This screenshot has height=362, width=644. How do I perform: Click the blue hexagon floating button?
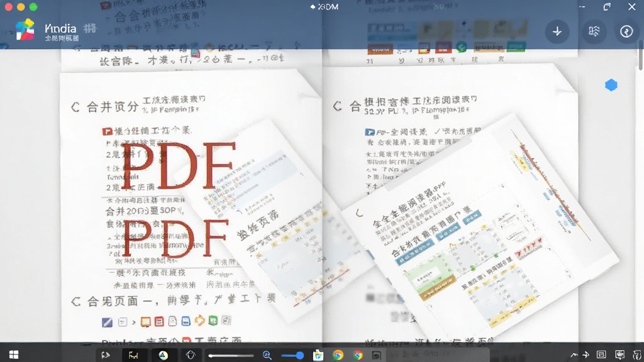tap(611, 85)
